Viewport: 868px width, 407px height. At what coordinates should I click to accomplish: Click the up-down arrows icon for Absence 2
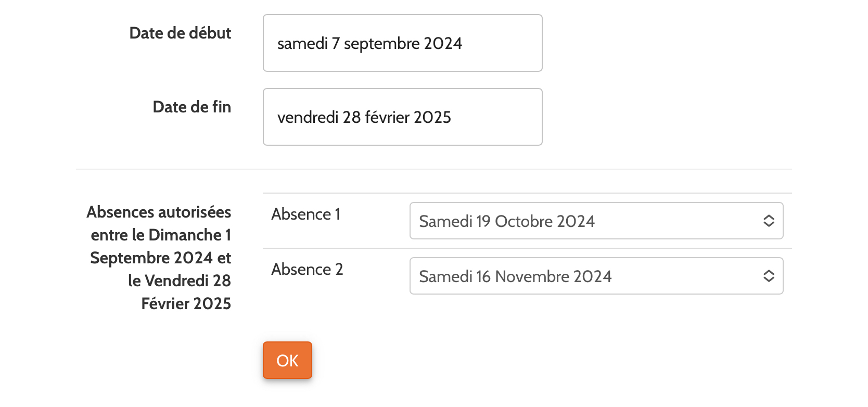tap(769, 276)
